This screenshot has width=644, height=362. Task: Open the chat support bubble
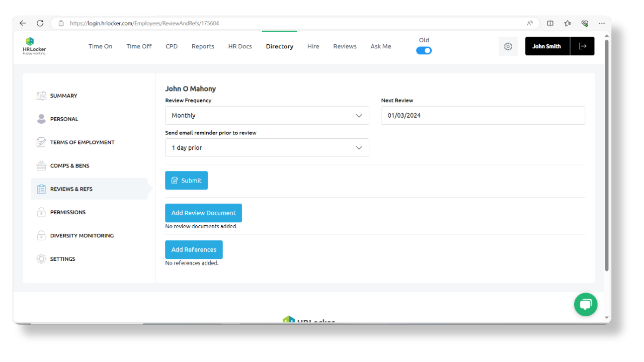pos(585,304)
